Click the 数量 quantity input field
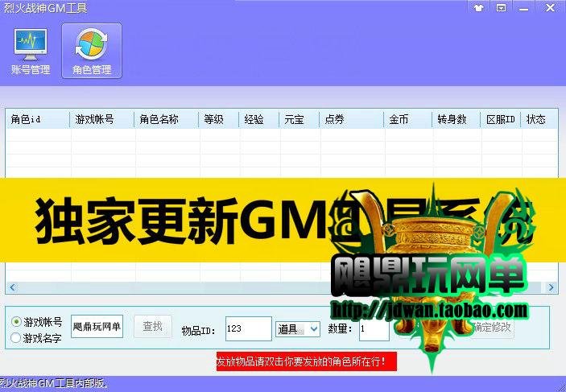Image resolution: width=566 pixels, height=392 pixels. [x=374, y=328]
